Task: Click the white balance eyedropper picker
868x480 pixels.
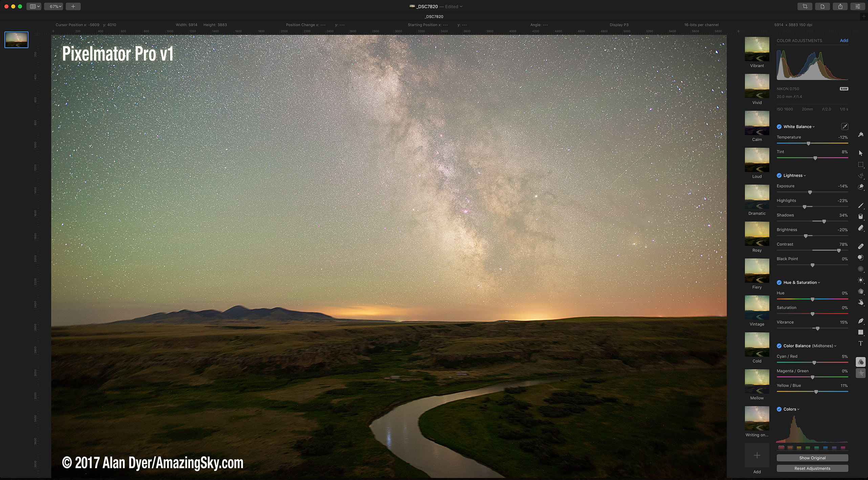Action: (844, 127)
